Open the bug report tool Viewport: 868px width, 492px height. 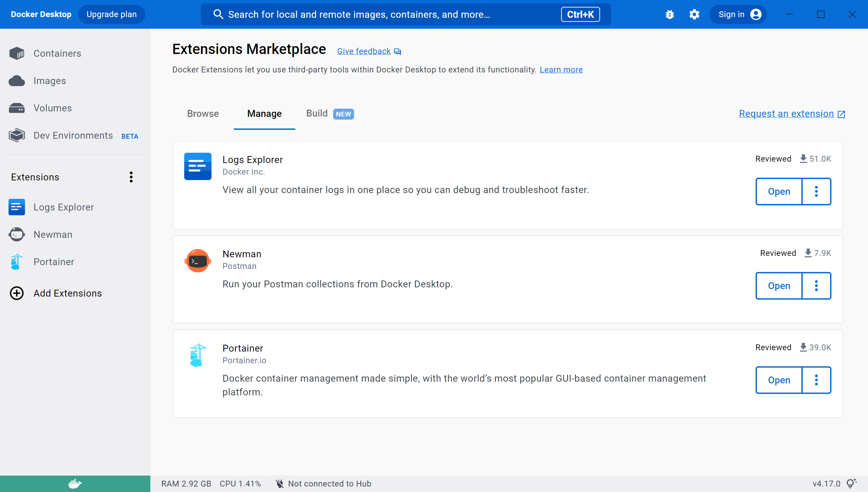(669, 14)
